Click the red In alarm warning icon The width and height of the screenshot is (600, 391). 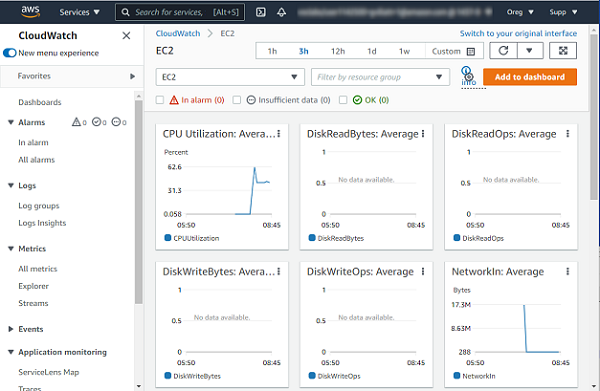coord(174,100)
